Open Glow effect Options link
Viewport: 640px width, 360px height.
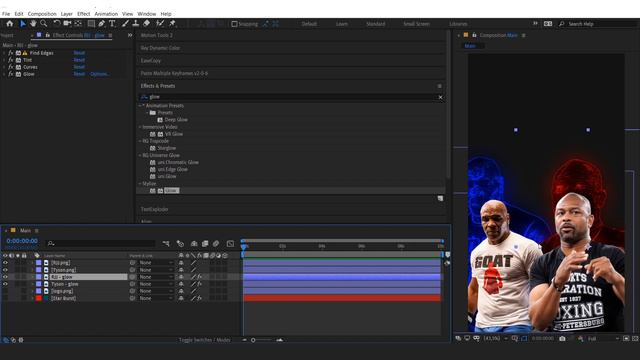[100, 74]
